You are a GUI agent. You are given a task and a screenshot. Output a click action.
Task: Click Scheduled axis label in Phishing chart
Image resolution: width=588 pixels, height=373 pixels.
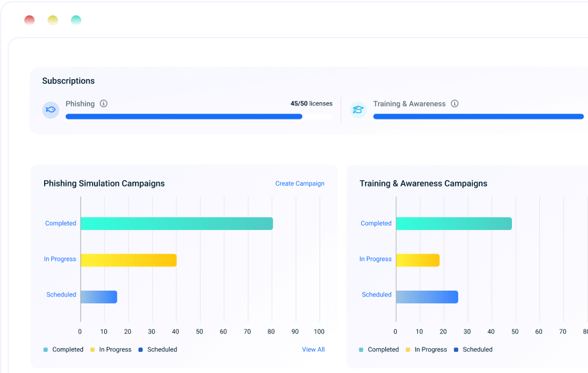pyautogui.click(x=61, y=295)
